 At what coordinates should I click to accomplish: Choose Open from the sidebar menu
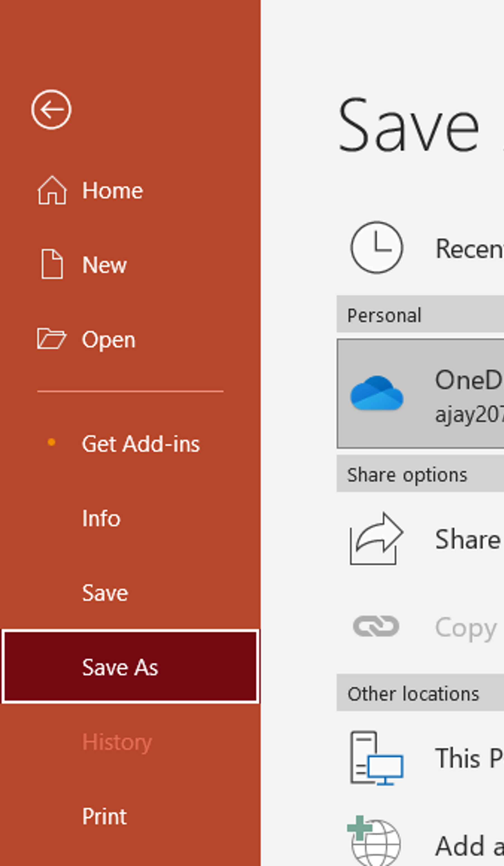[109, 340]
